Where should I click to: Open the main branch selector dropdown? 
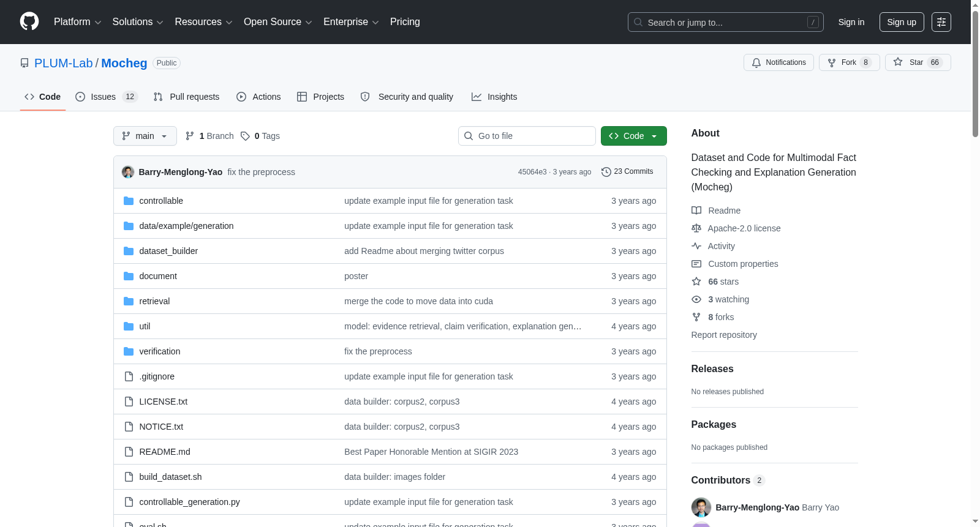pyautogui.click(x=145, y=136)
